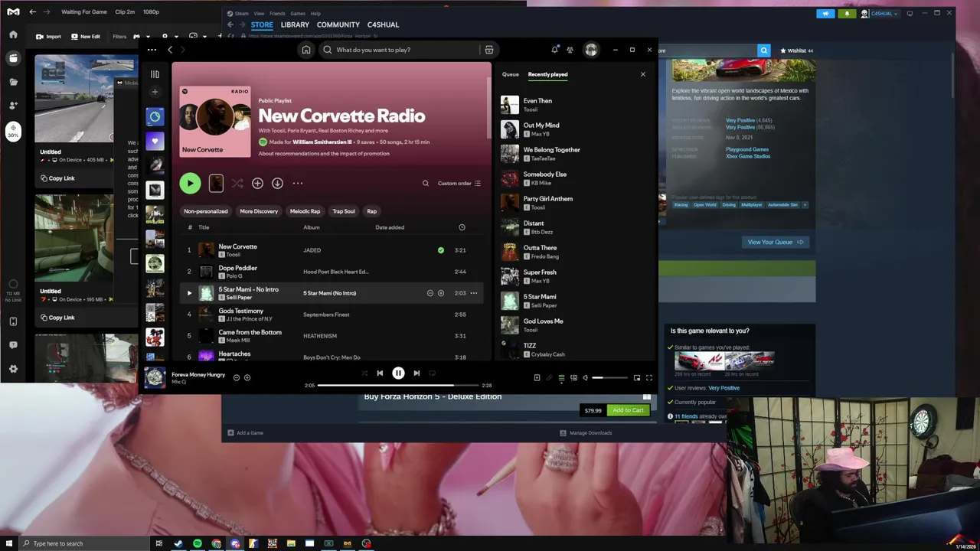Open Clip 2m length selector in Medal
The height and width of the screenshot is (551, 980).
click(125, 11)
